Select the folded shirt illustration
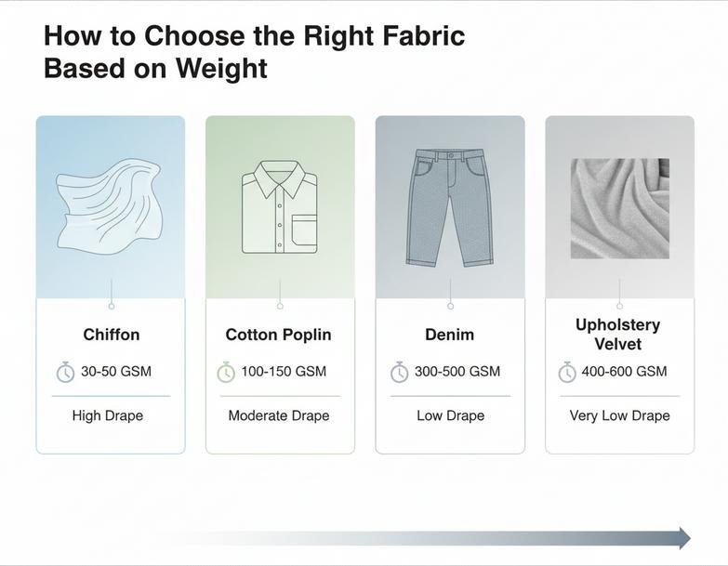Screen dimensions: 728x566 pyautogui.click(x=280, y=206)
